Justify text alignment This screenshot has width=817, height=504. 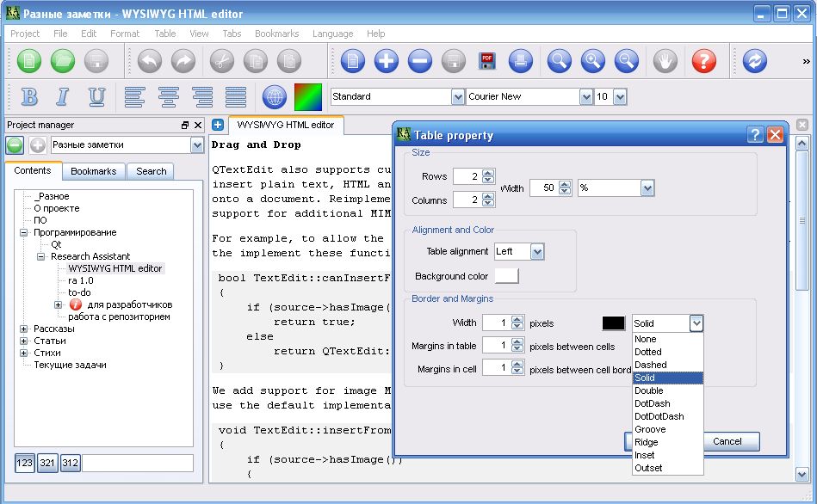pos(236,97)
